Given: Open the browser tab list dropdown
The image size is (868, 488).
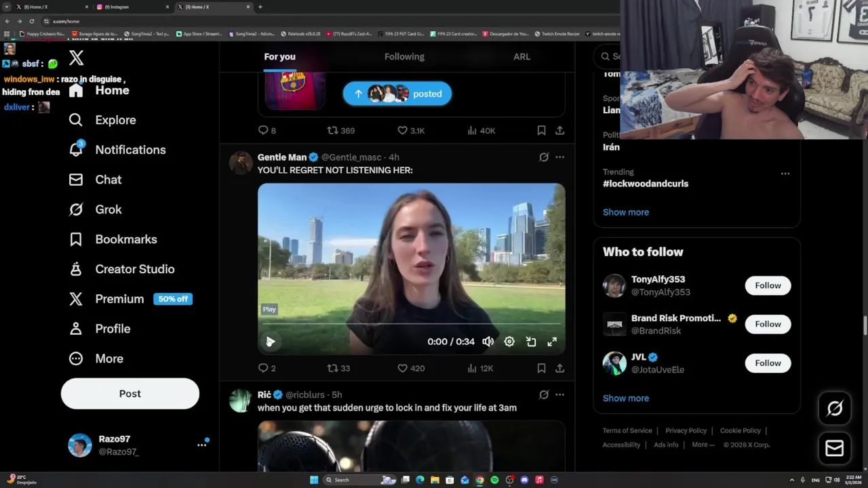Looking at the screenshot, I should point(7,7).
